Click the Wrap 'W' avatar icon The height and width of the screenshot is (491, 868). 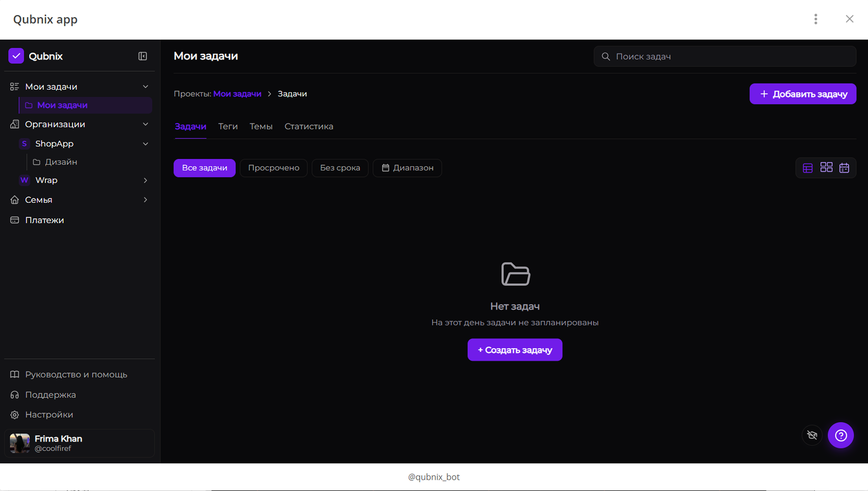click(x=24, y=180)
